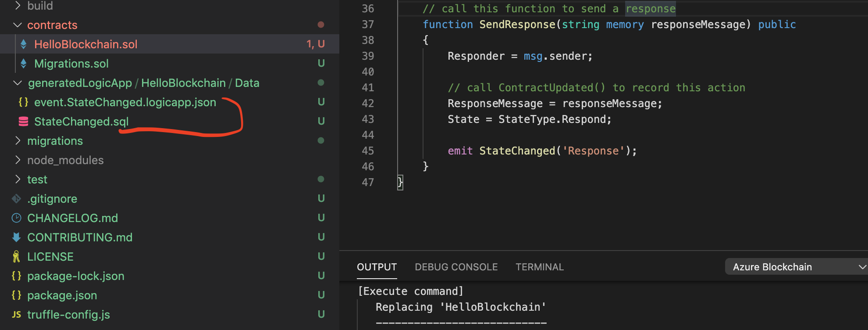868x330 pixels.
Task: Click the clock icon next to CHANGELOG.md
Action: [x=16, y=218]
